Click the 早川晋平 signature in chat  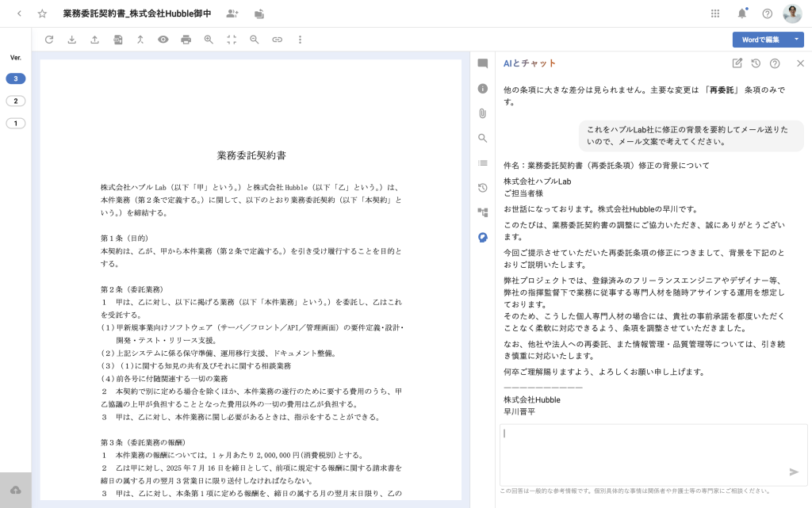pos(519,412)
